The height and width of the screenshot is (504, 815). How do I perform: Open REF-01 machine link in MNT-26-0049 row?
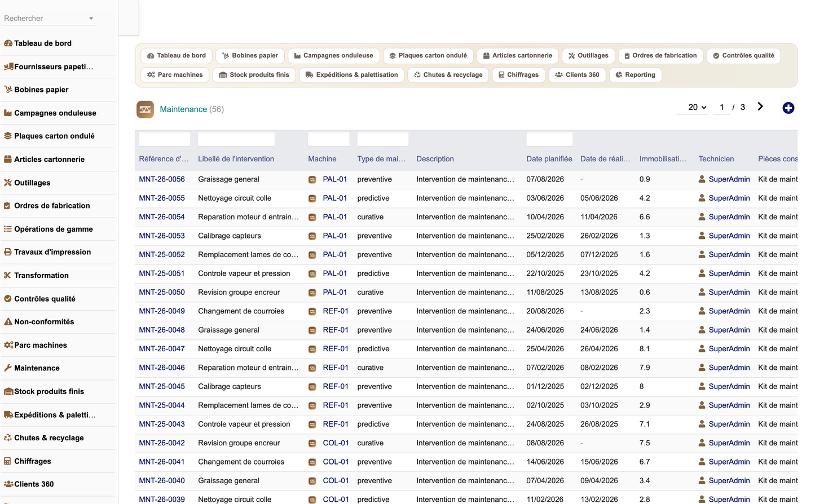click(x=336, y=311)
